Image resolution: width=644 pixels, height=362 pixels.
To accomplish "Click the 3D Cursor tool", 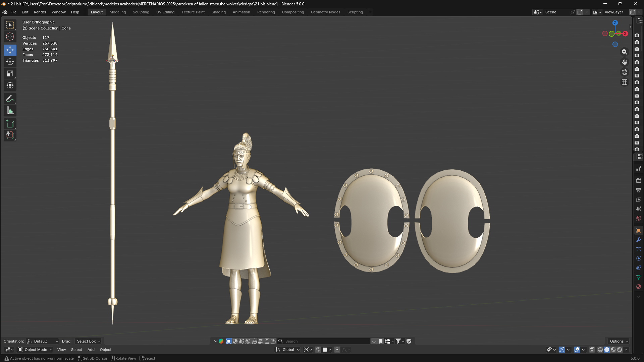I will (10, 37).
